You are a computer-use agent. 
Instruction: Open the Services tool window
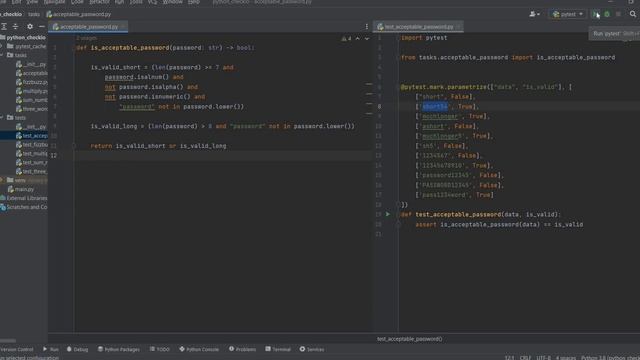tap(312, 349)
